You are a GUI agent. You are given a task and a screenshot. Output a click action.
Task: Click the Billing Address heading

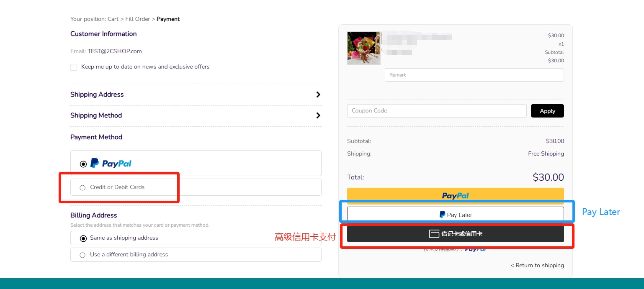[94, 215]
